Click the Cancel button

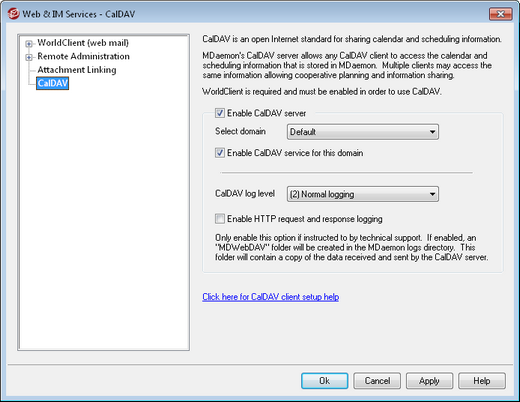[377, 381]
